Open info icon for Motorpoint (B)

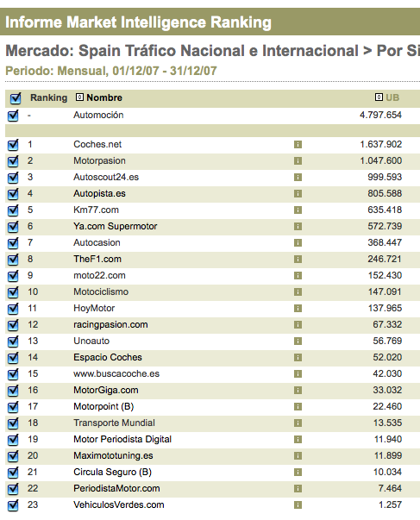(298, 407)
